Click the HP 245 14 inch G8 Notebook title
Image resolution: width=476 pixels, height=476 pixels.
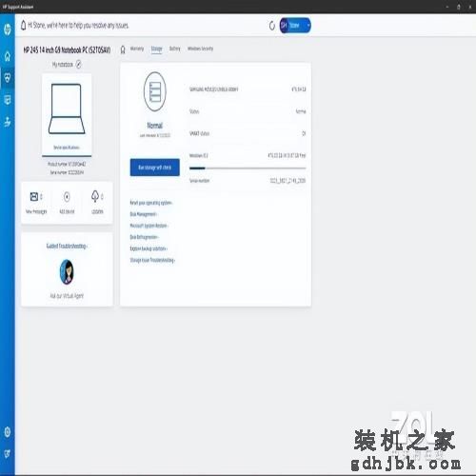tap(67, 50)
